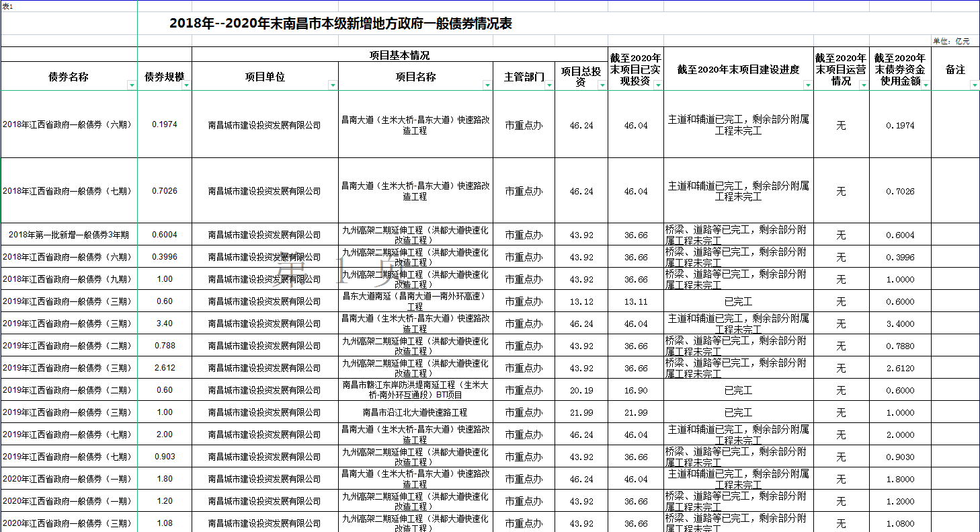Viewport: 980px width, 532px height.
Task: Open the filter dropdown on 项目总投资 column
Action: (603, 86)
